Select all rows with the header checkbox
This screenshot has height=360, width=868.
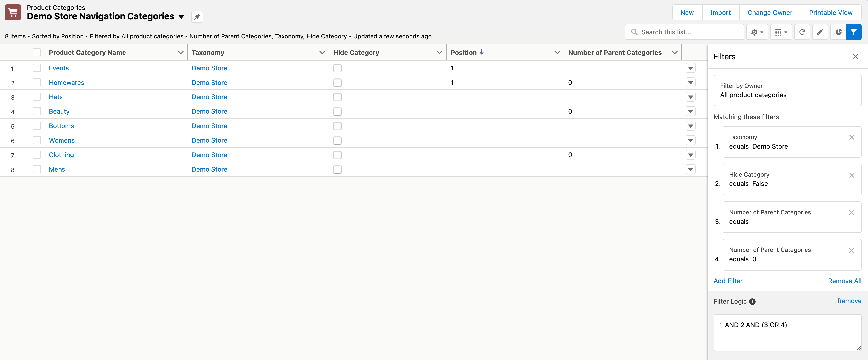(37, 52)
